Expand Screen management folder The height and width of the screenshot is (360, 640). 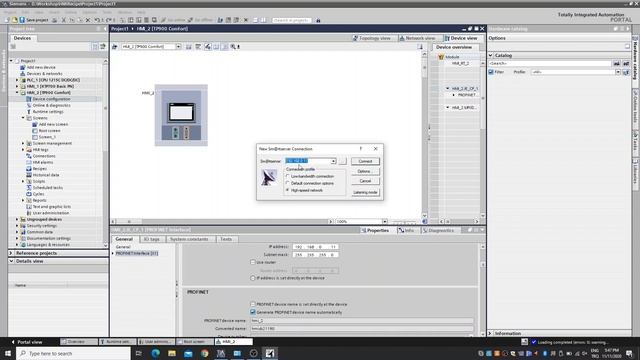click(x=23, y=143)
